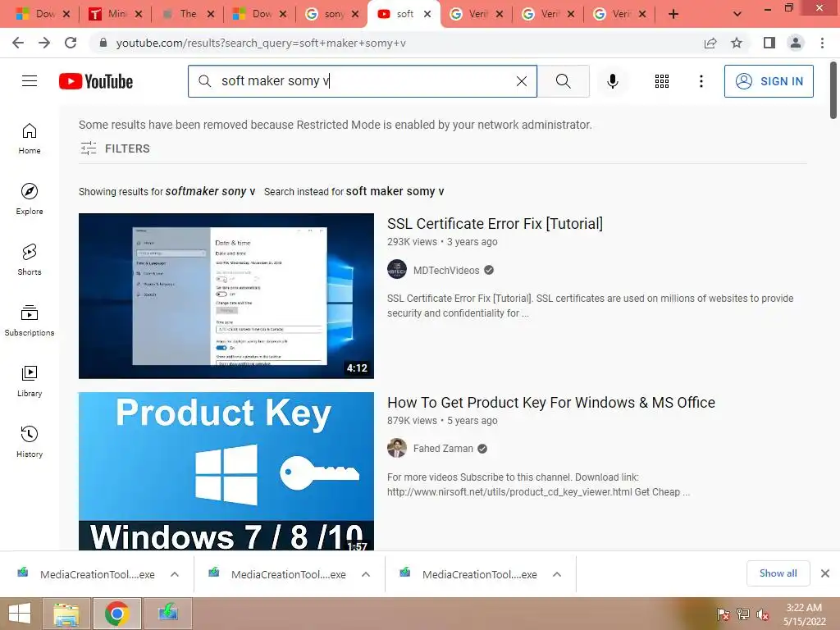
Task: Open the Product Key video thumbnail
Action: tap(226, 471)
